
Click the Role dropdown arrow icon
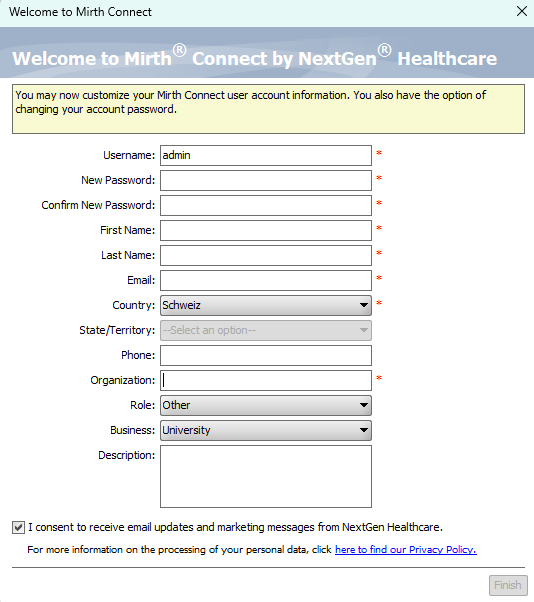(x=364, y=405)
